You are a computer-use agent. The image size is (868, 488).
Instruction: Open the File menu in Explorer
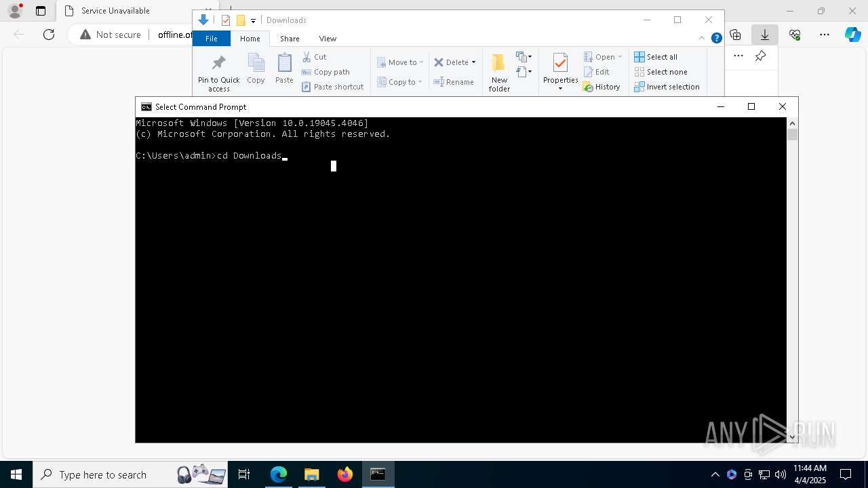click(x=212, y=39)
